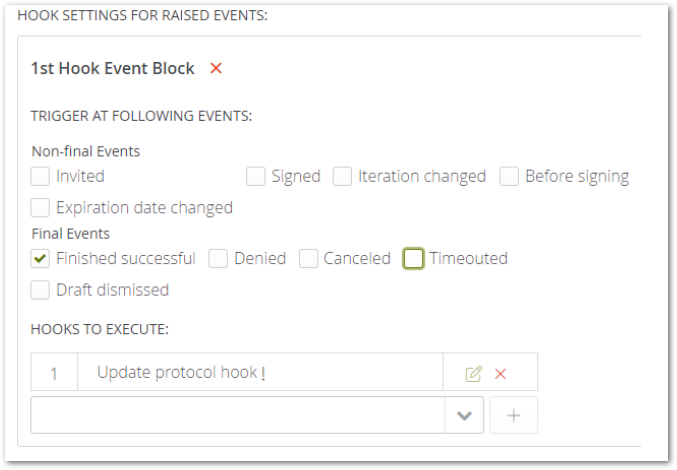677x470 pixels.
Task: Tick the Before signing checkbox
Action: (x=509, y=176)
